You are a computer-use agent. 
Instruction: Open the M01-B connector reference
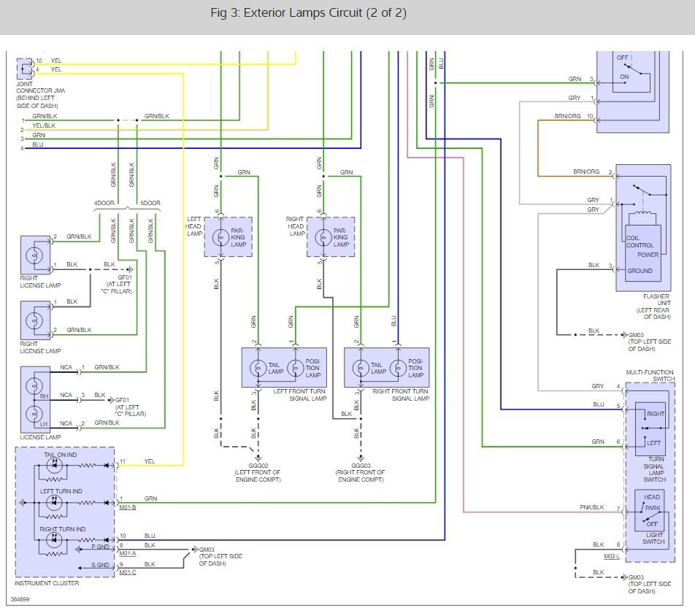tap(128, 507)
